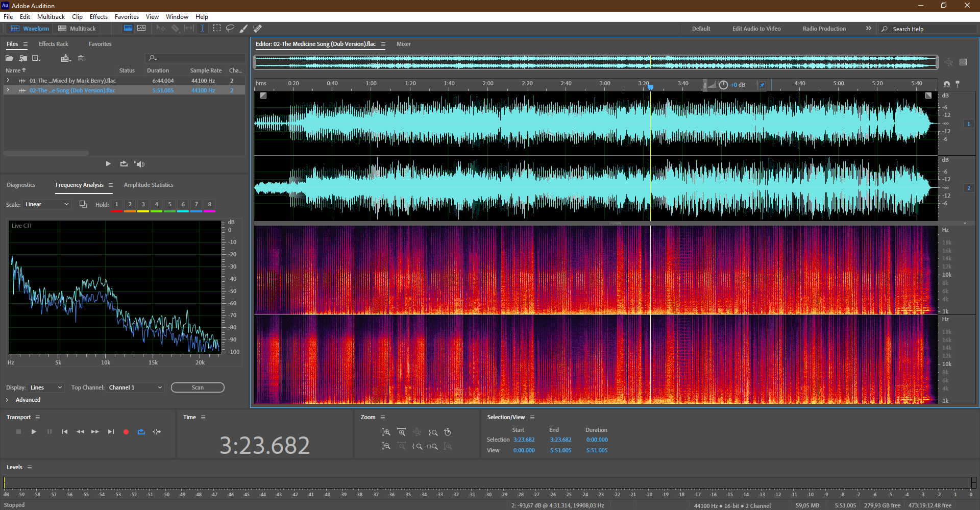Switch to the Amplitude Statistics tab
Screen dimensions: 980x510
[x=149, y=185]
